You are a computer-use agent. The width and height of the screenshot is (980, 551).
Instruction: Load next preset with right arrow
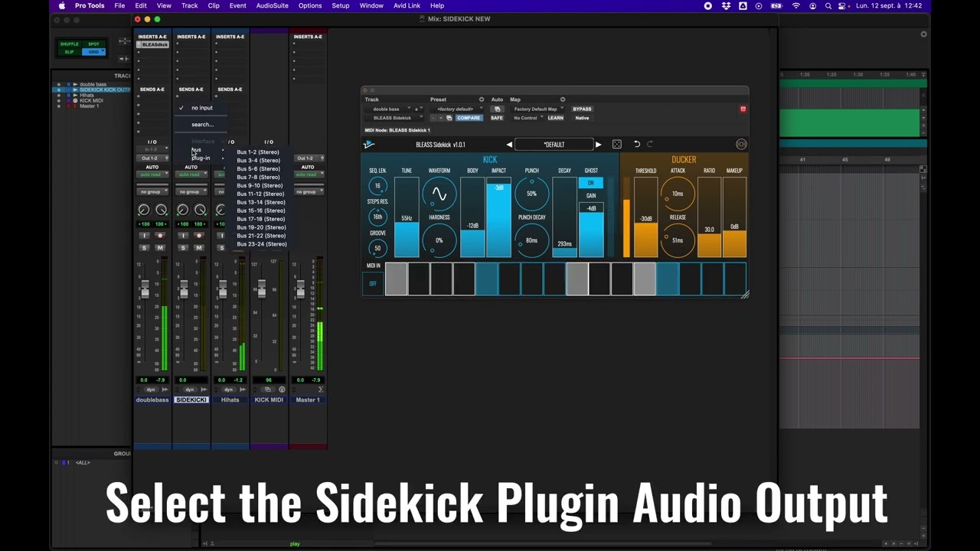[599, 145]
